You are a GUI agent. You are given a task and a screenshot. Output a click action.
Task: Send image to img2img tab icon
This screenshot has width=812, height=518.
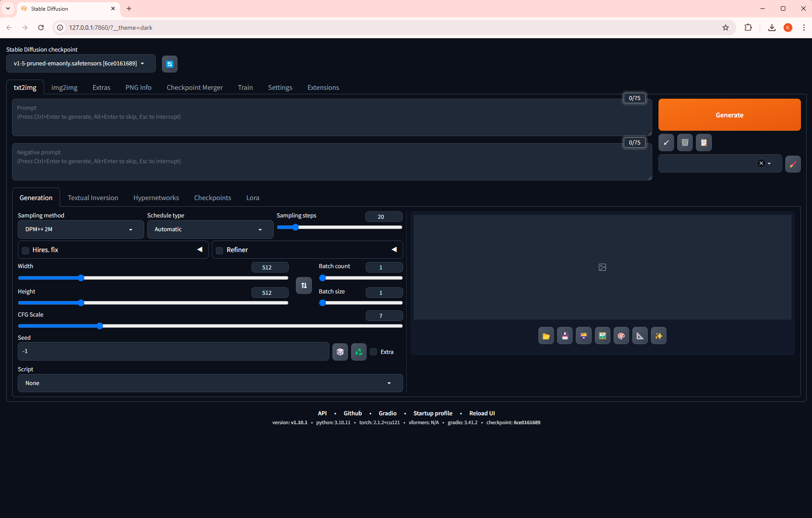tap(602, 336)
